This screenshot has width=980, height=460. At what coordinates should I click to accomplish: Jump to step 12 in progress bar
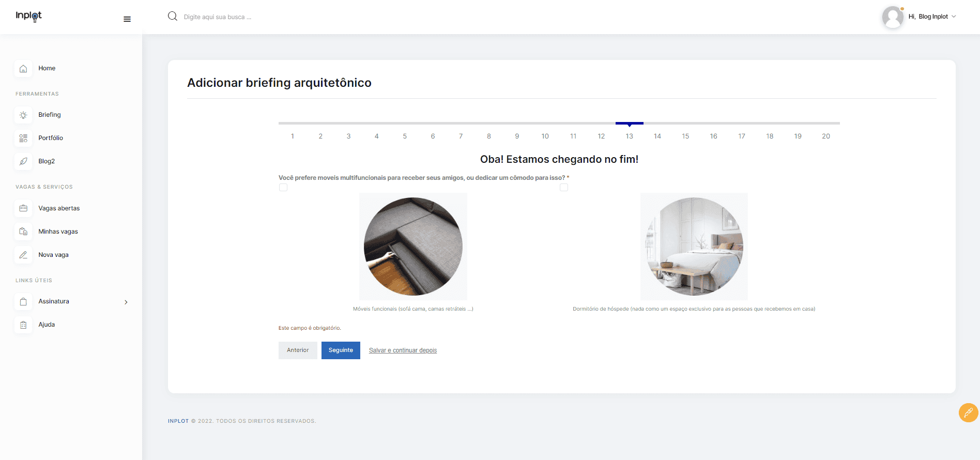click(601, 136)
